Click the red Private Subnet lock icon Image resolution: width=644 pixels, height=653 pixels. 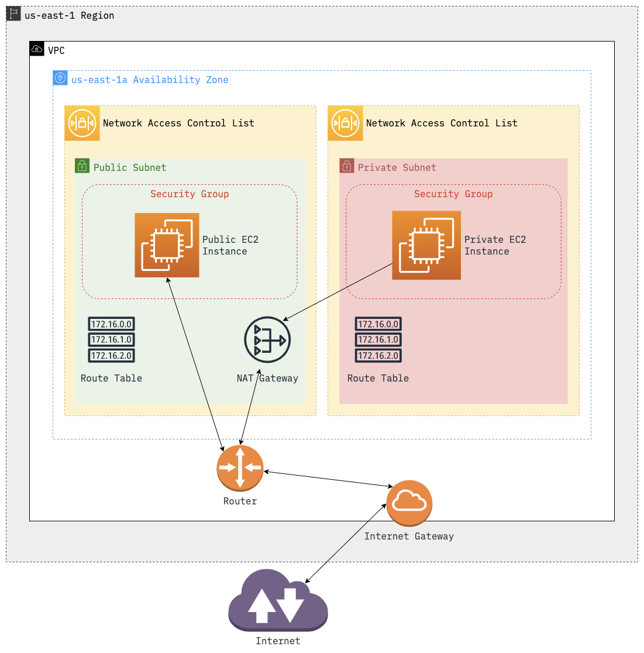tap(347, 166)
